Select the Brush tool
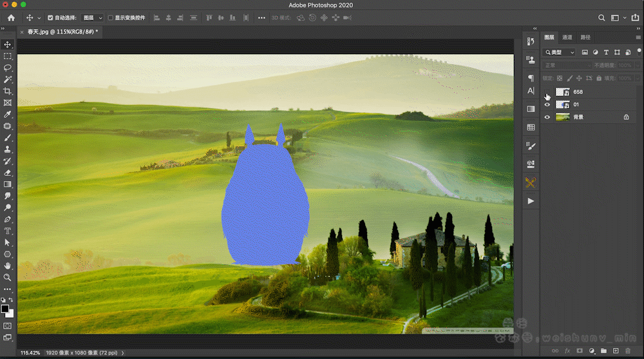Image resolution: width=644 pixels, height=359 pixels. click(x=7, y=138)
